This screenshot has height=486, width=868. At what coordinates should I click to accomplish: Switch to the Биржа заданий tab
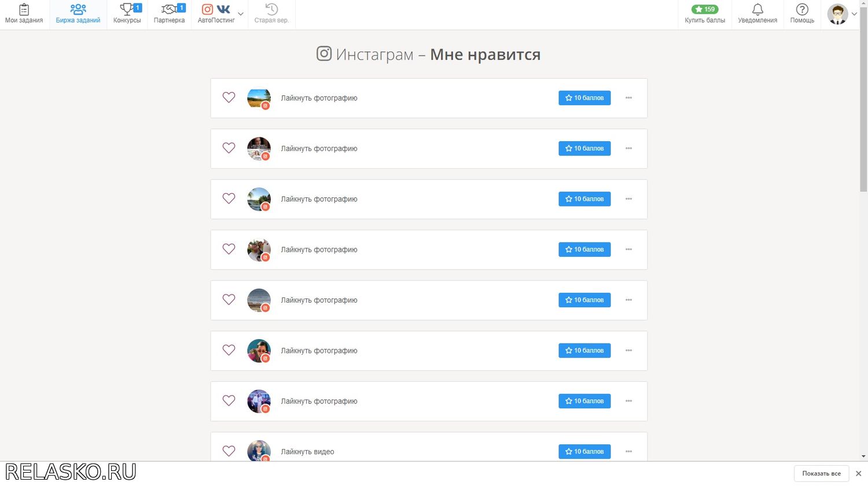coord(78,14)
